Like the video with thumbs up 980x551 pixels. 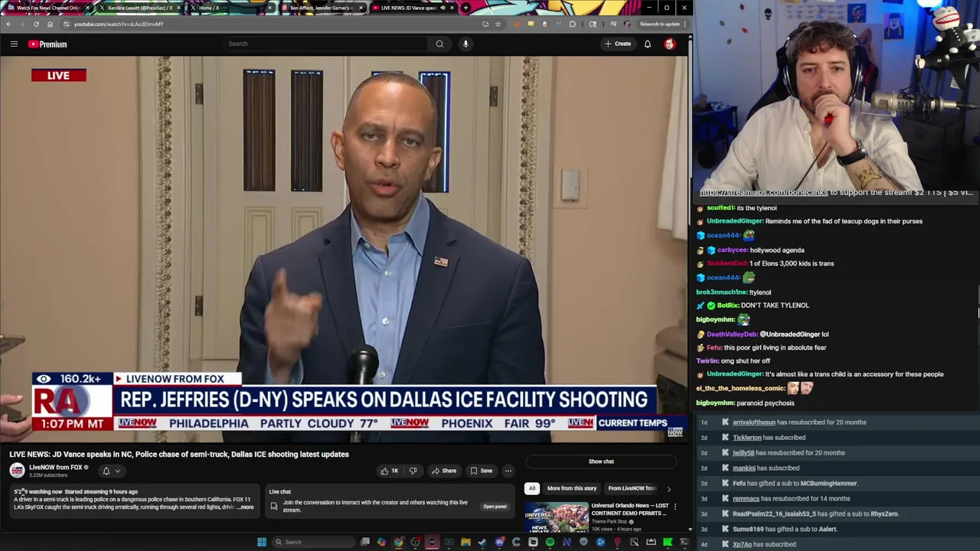point(390,471)
